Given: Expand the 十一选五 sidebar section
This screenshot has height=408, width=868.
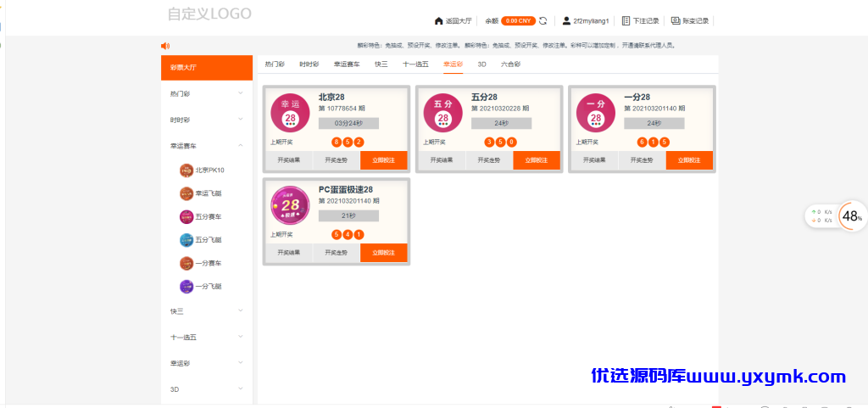Looking at the screenshot, I should (207, 337).
